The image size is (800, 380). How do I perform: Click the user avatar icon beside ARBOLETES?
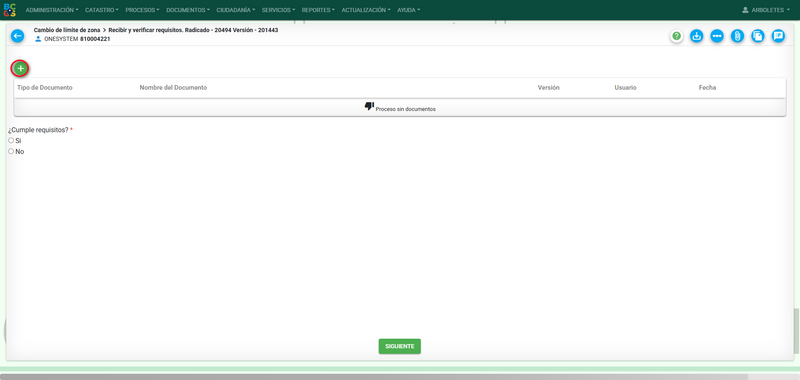[745, 10]
